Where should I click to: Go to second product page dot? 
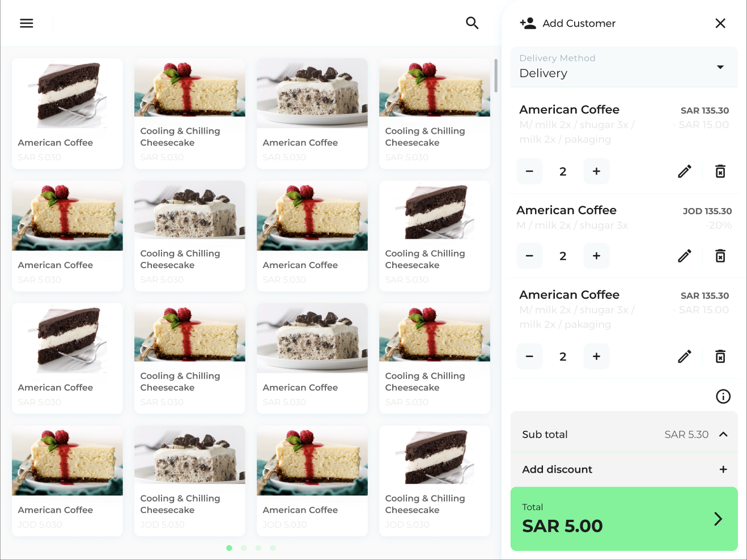[244, 548]
